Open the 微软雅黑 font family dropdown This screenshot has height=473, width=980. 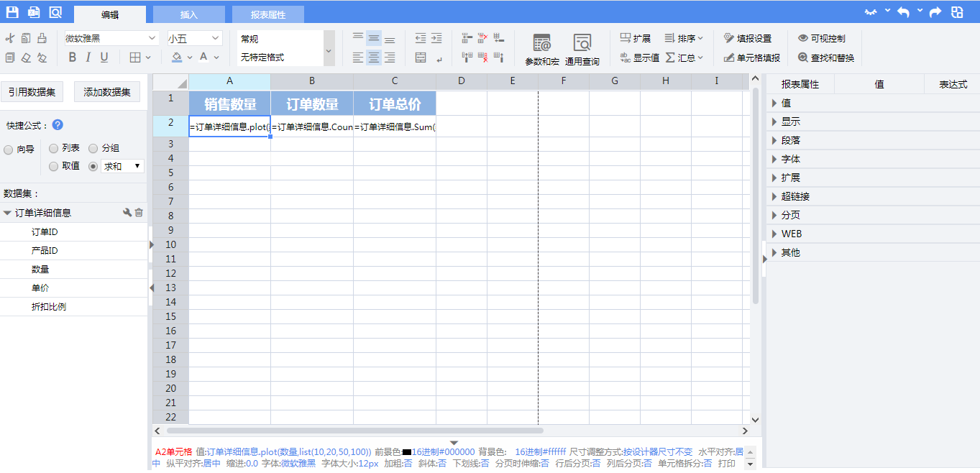[111, 39]
